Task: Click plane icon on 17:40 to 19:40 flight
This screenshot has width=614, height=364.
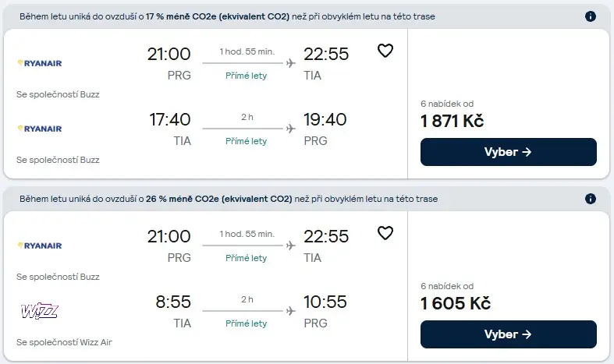Action: 290,129
